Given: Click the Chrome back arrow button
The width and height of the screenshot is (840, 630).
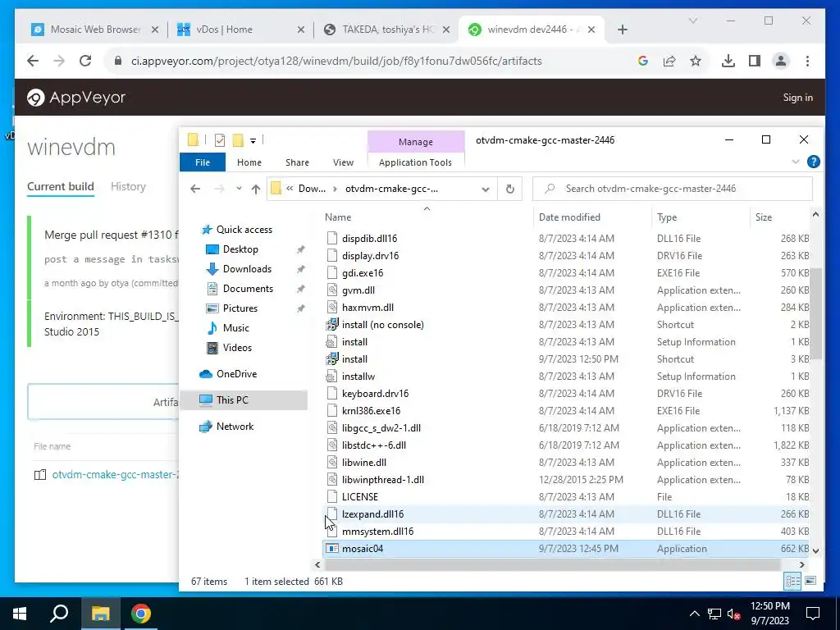Looking at the screenshot, I should [33, 61].
